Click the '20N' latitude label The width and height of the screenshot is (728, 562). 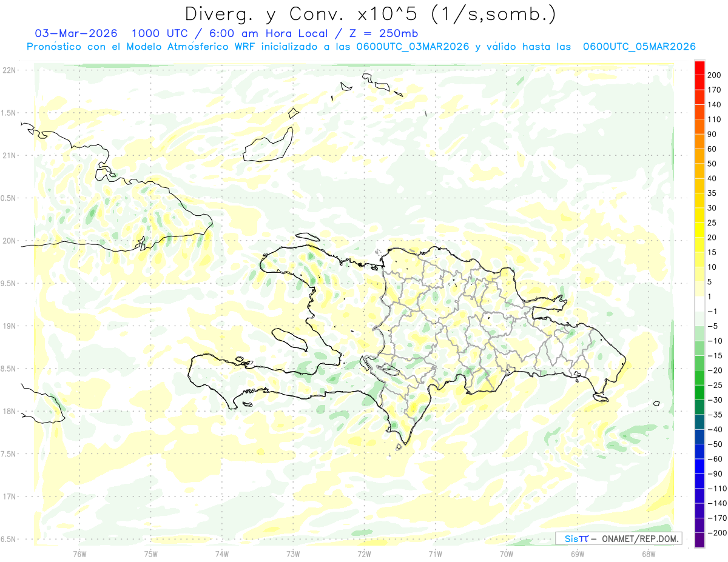(x=9, y=241)
